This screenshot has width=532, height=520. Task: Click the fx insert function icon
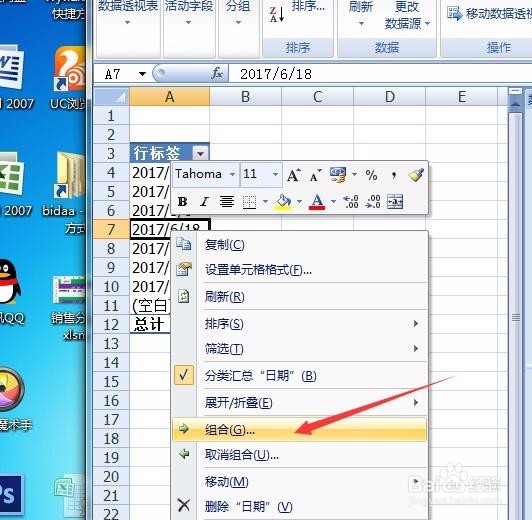coord(217,73)
